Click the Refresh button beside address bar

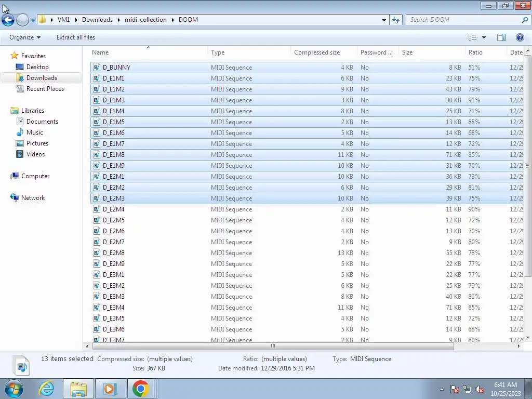[395, 20]
